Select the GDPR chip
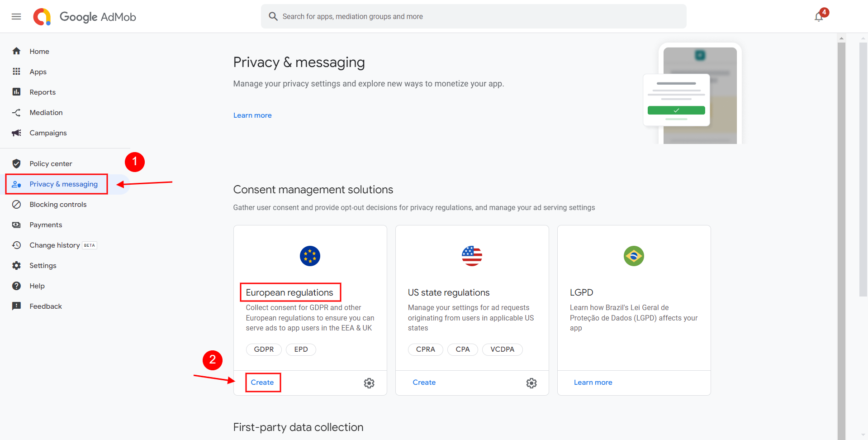This screenshot has height=440, width=868. click(x=264, y=349)
